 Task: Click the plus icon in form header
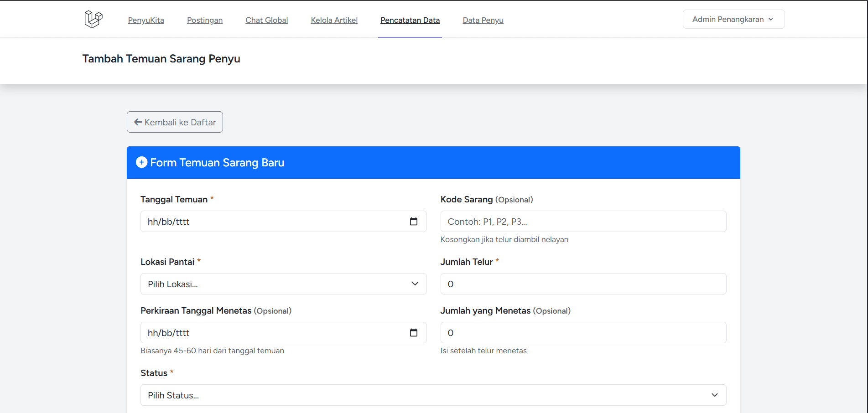click(x=142, y=162)
